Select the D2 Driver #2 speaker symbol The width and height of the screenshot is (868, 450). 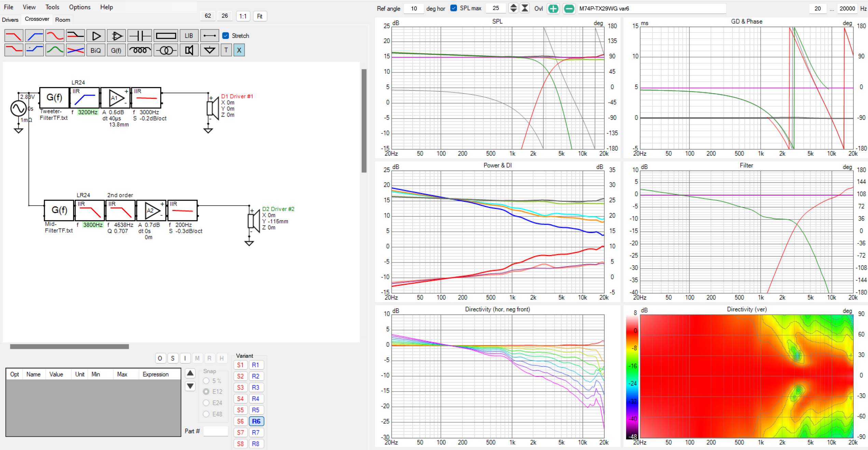click(x=254, y=221)
